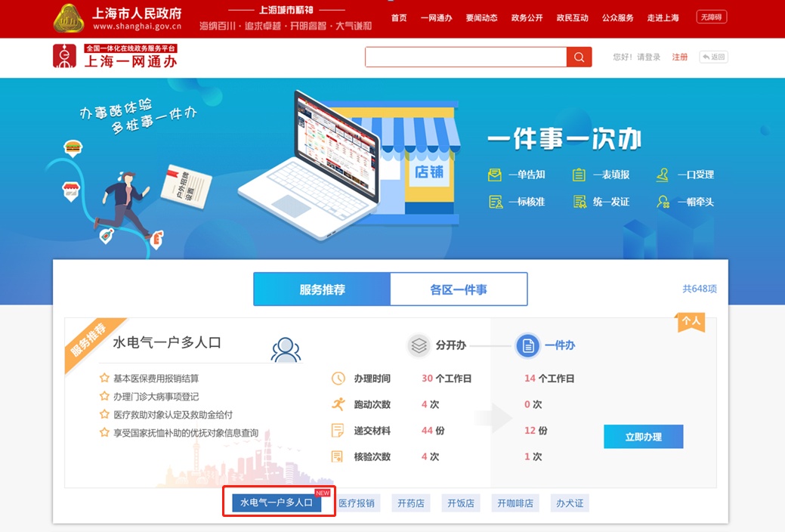This screenshot has height=532, width=785.
Task: Click the 一件办 document icon
Action: (527, 345)
